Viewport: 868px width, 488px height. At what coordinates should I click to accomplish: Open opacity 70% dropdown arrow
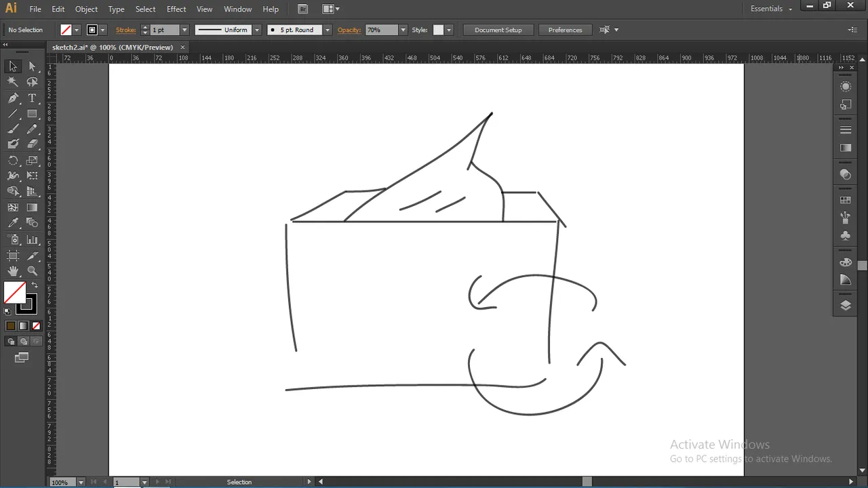pyautogui.click(x=403, y=30)
